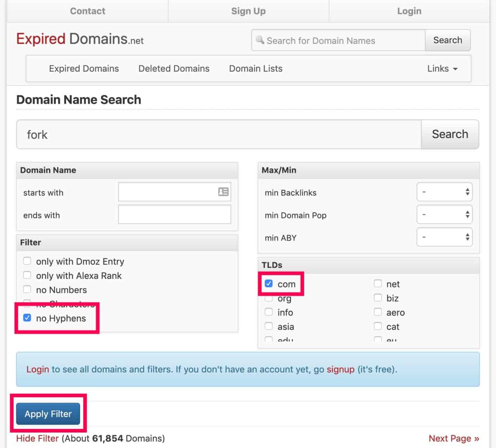The width and height of the screenshot is (496, 448).
Task: Open the Login tab
Action: 409,11
